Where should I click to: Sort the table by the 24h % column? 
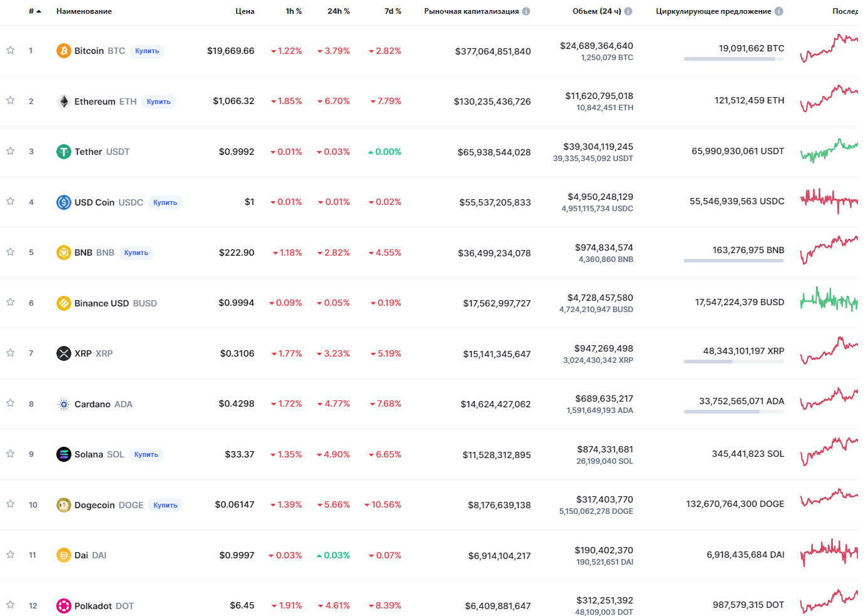pyautogui.click(x=338, y=11)
